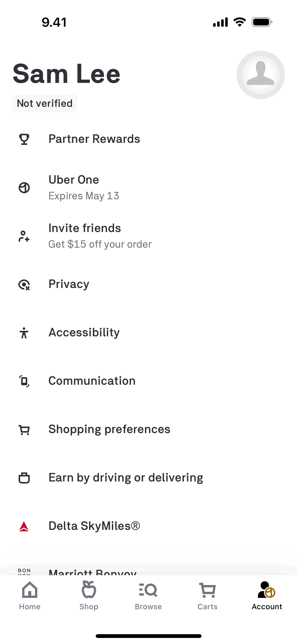Screen dimensions: 297x644
Task: Open Earn by driving or delivering
Action: pos(126,478)
